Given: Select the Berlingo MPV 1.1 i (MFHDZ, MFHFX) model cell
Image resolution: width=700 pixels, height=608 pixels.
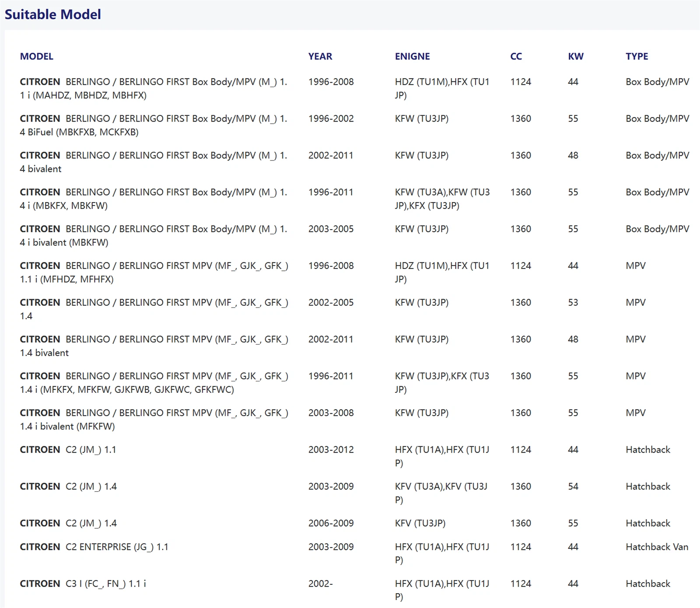Looking at the screenshot, I should (154, 272).
